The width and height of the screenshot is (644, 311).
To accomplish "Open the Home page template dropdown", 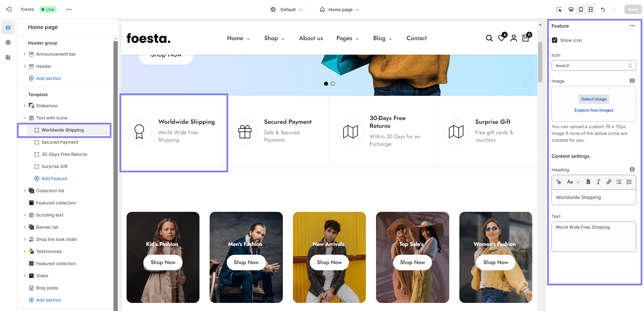I will 340,9.
